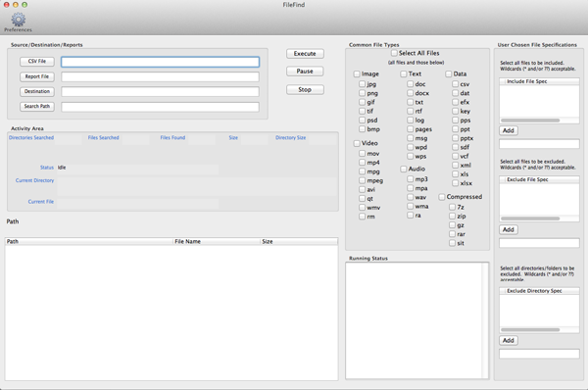Check the png file type
The height and width of the screenshot is (390, 588).
363,93
